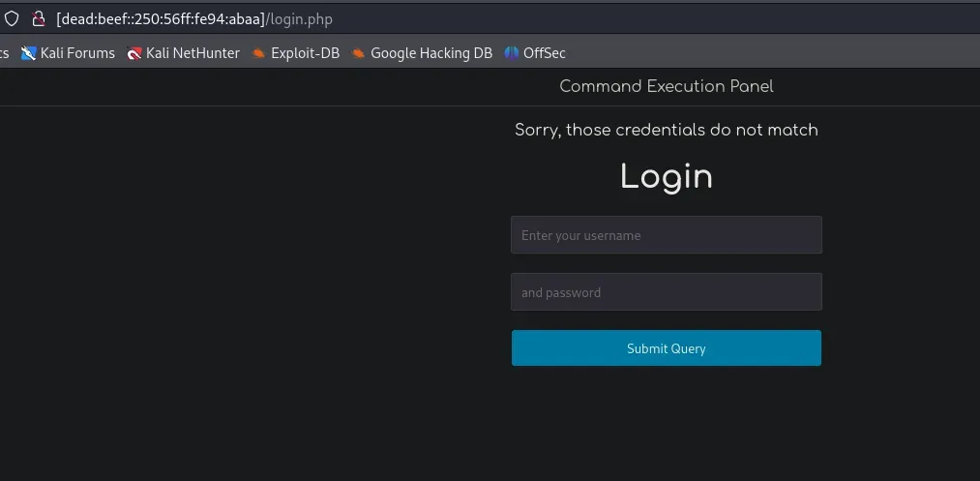Image resolution: width=980 pixels, height=481 pixels.
Task: Open the partially hidden leftmost bookmark
Action: coord(5,54)
